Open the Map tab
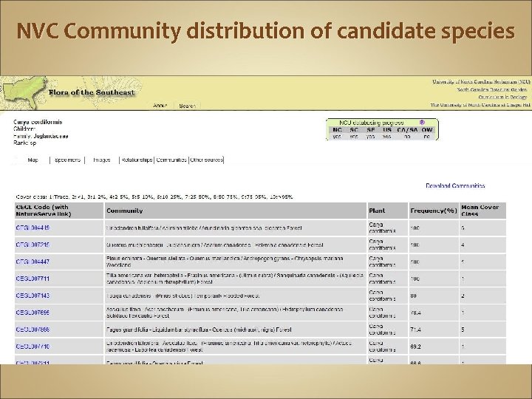Image resolution: width=532 pixels, height=399 pixels. tap(33, 160)
